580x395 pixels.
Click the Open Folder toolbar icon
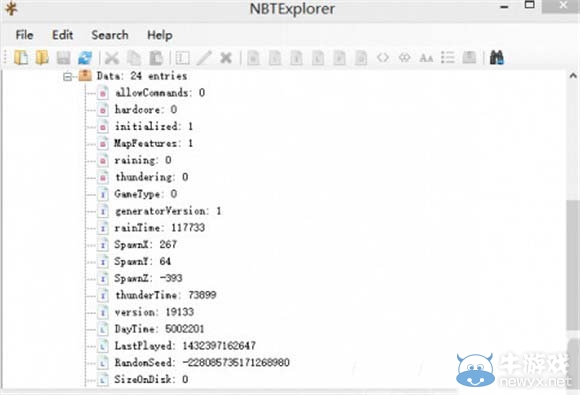(x=42, y=58)
